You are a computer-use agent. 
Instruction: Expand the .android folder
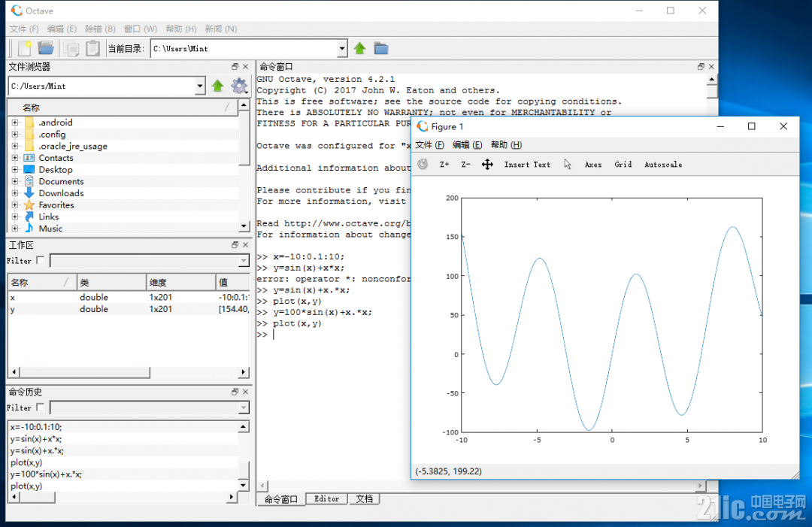15,123
